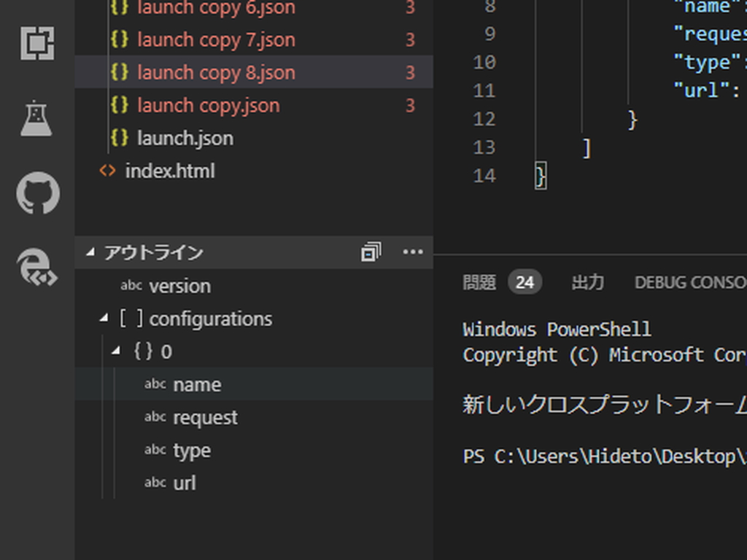747x560 pixels.
Task: Open the DEBUG CONSOLE tab
Action: pos(690,282)
